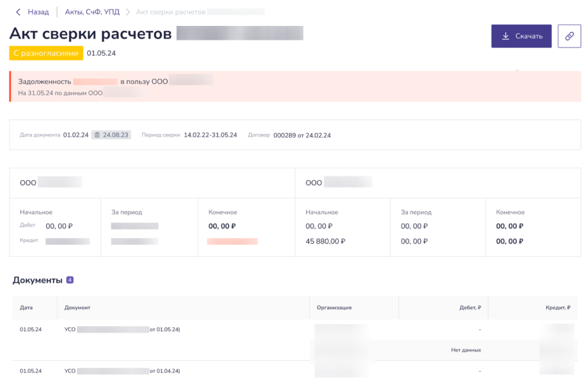This screenshot has height=380, width=588.
Task: Click the Задолженность alert banner
Action: click(x=295, y=87)
